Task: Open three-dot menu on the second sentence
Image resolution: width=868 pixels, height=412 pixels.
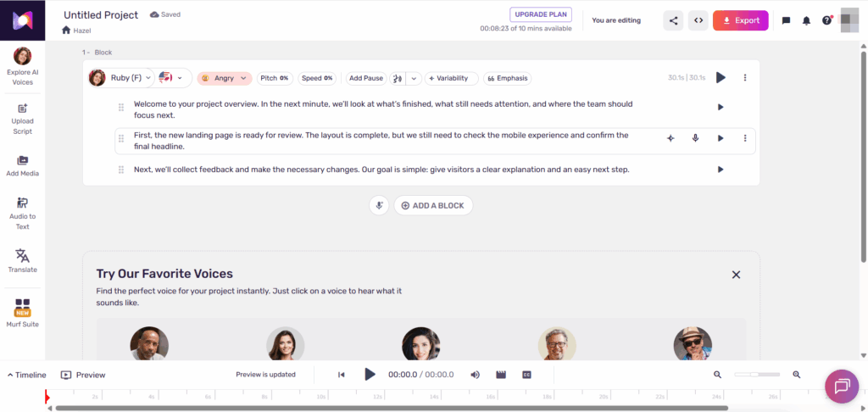Action: click(745, 138)
